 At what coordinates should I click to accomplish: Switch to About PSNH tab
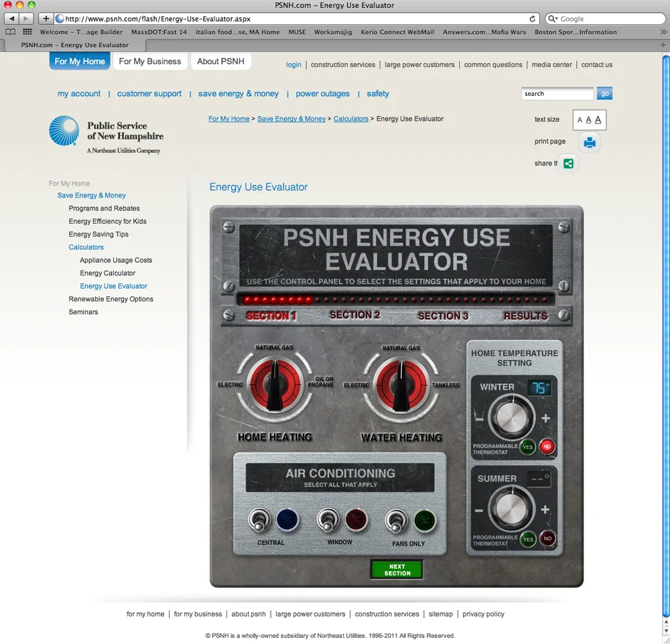[220, 61]
